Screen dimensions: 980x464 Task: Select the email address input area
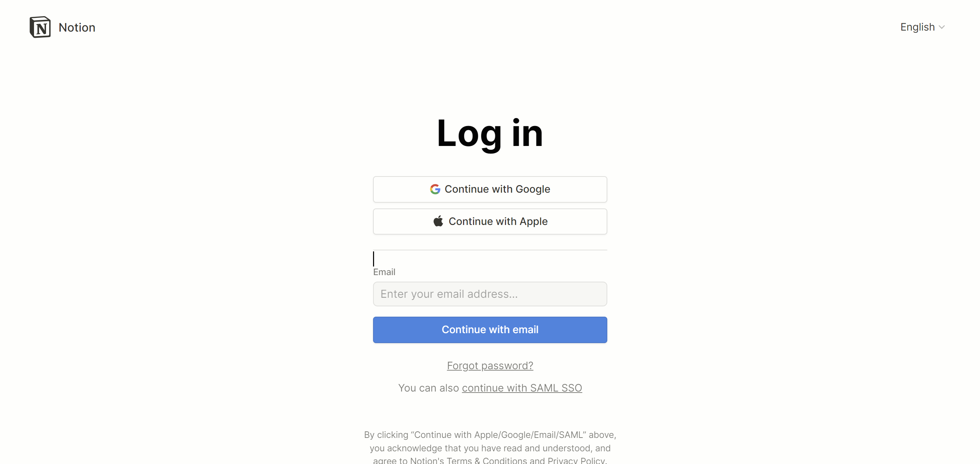[x=490, y=294]
